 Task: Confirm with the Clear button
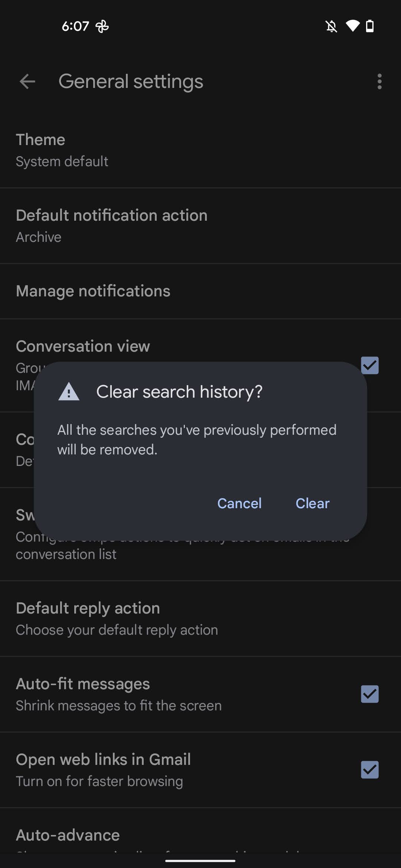[x=312, y=503]
